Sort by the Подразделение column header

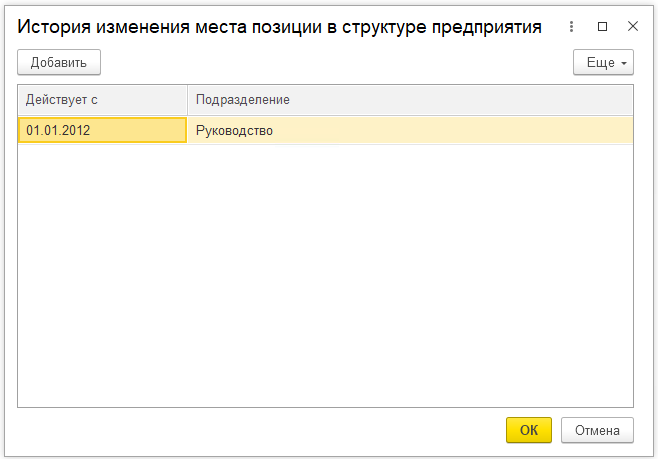243,100
